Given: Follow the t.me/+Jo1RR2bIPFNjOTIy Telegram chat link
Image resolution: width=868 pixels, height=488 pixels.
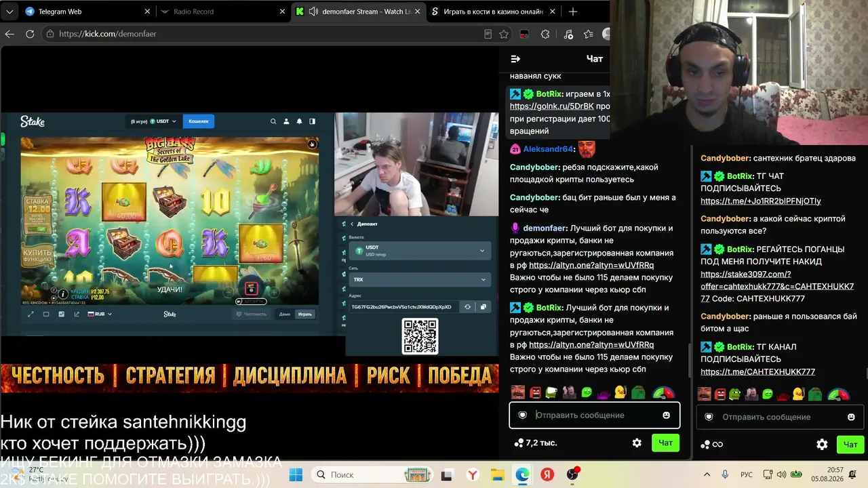Looking at the screenshot, I should coord(761,201).
